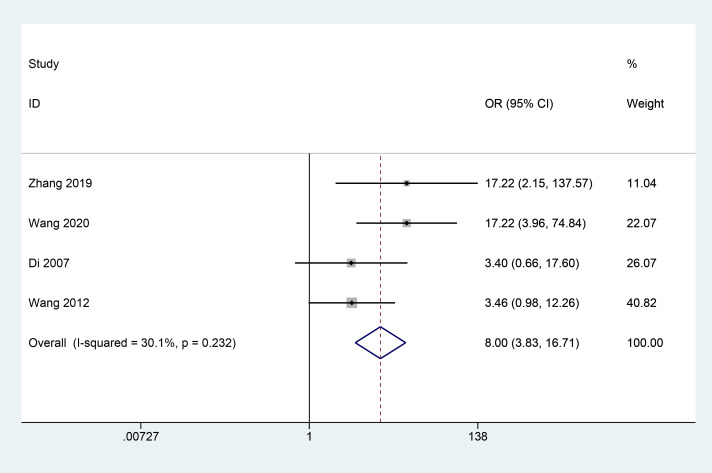
Task: Click the blue overall effect diamond
Action: coord(381,343)
